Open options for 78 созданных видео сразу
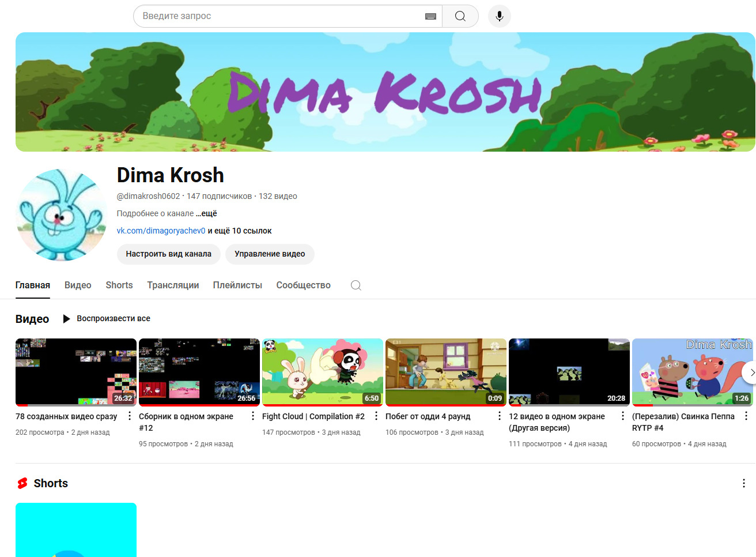Screen dimensions: 756x557 tap(130, 416)
